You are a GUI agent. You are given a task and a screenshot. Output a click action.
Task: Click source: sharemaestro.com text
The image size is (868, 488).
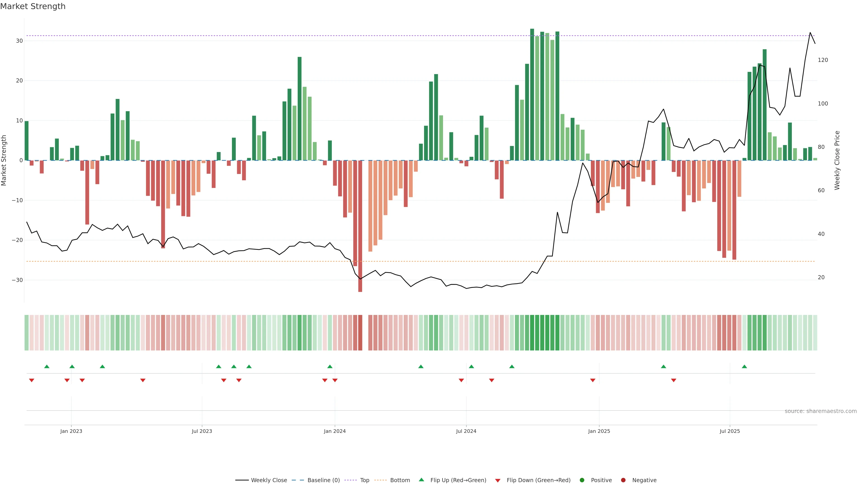[821, 411]
